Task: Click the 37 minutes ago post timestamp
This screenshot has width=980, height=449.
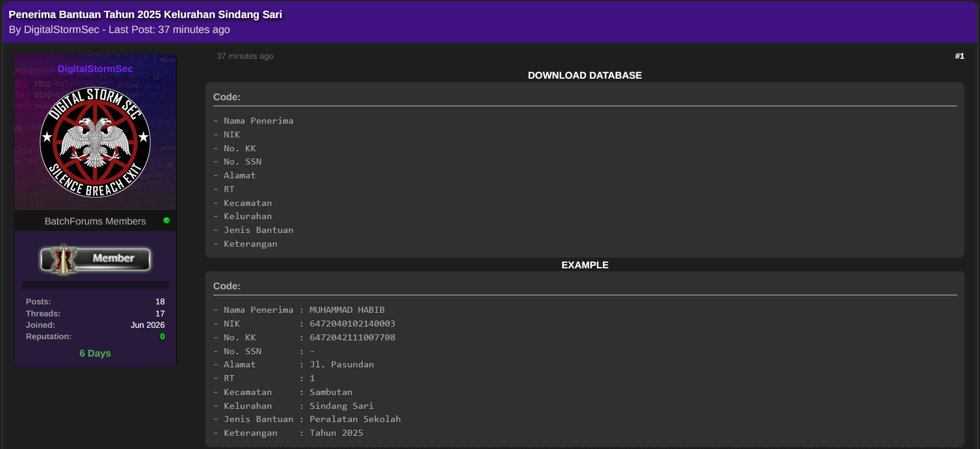Action: (x=245, y=56)
